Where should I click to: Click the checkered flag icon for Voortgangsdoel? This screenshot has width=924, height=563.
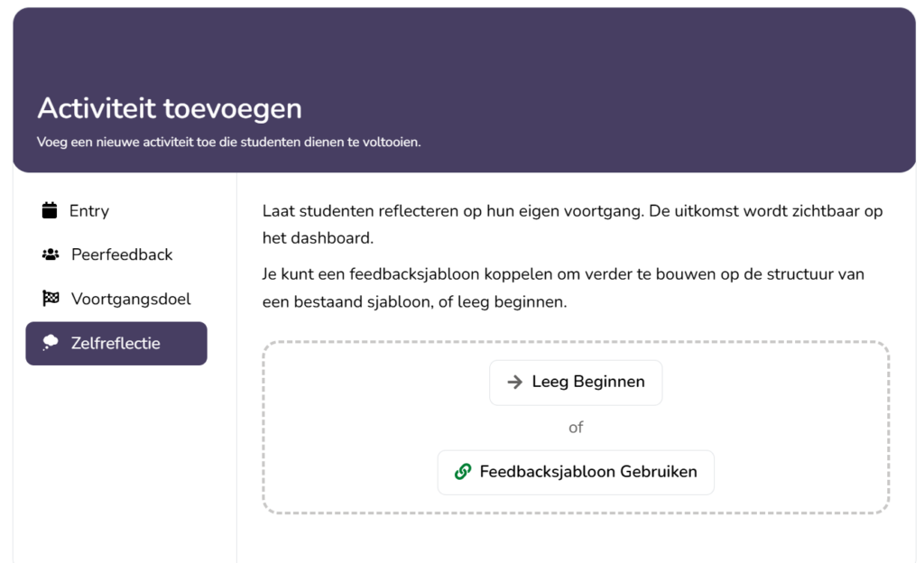(x=51, y=299)
